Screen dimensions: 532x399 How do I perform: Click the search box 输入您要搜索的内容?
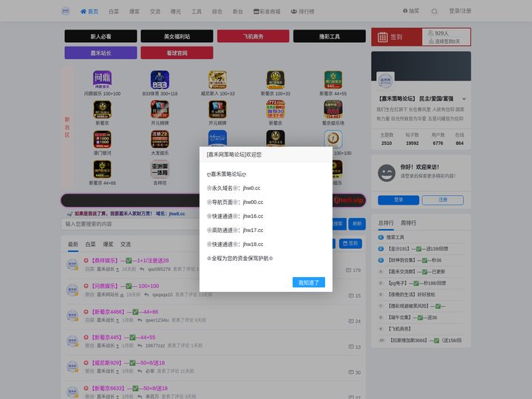pos(130,224)
